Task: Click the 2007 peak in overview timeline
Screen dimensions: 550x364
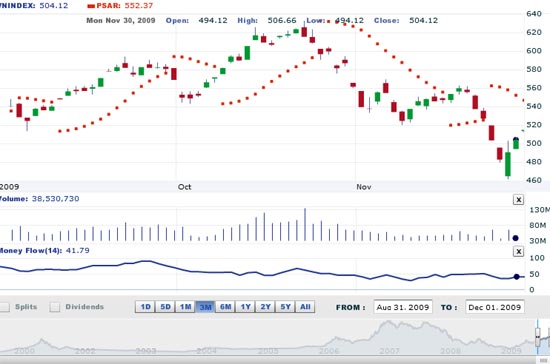Action: point(388,323)
